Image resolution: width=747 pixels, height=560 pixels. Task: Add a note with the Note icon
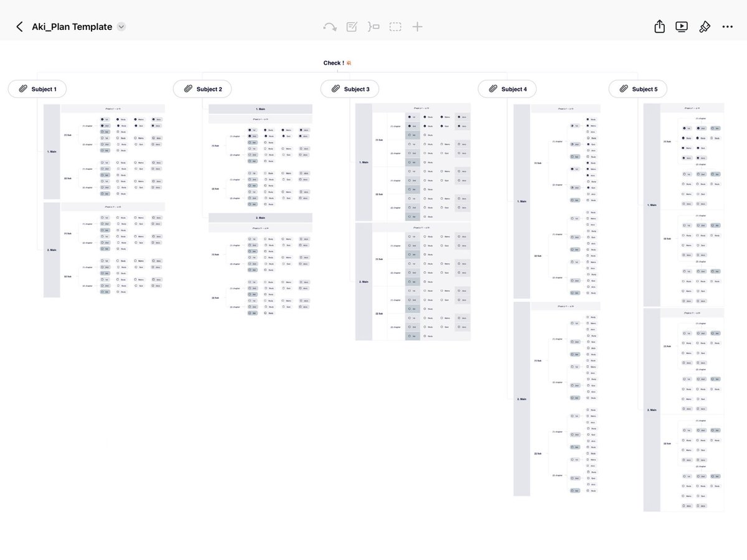click(352, 27)
